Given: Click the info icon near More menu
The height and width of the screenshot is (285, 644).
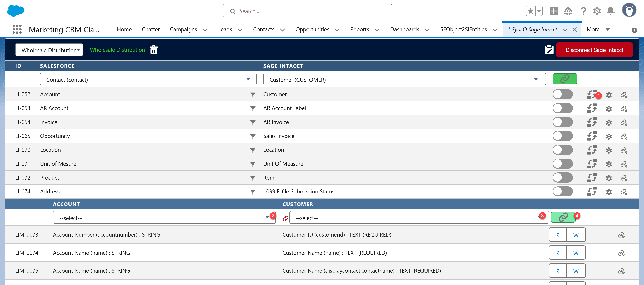Looking at the screenshot, I should [x=634, y=30].
